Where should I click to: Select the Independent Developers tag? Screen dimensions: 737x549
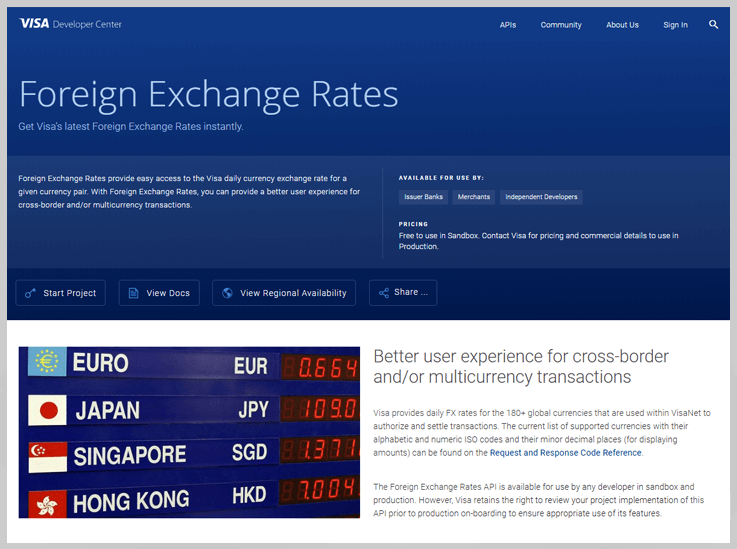click(x=541, y=197)
